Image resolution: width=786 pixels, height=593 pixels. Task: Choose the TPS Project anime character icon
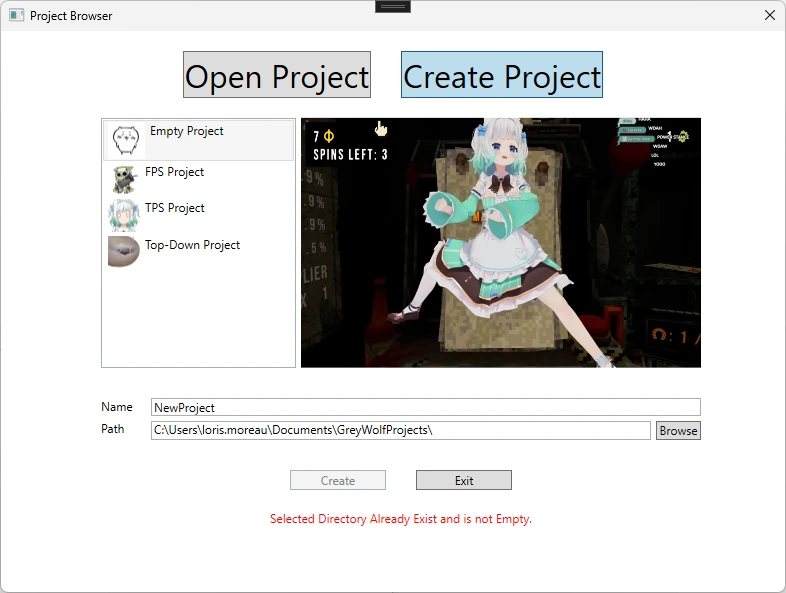click(x=123, y=215)
